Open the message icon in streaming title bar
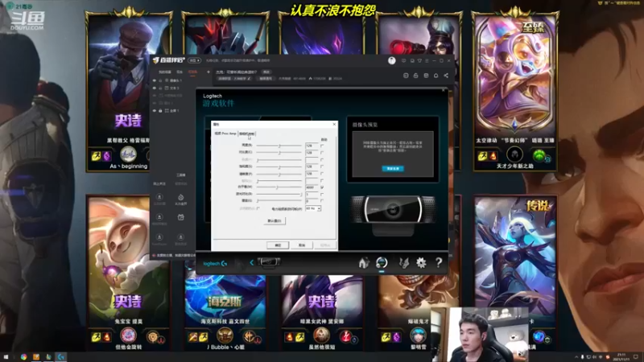 [403, 61]
